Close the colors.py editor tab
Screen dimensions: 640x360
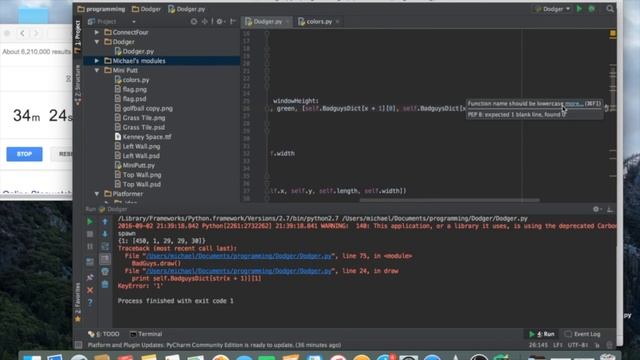337,22
